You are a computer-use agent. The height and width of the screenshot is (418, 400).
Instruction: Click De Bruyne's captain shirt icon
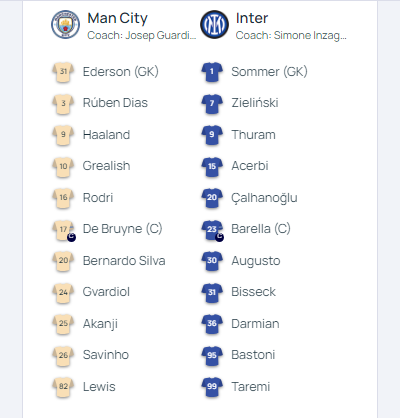point(64,230)
